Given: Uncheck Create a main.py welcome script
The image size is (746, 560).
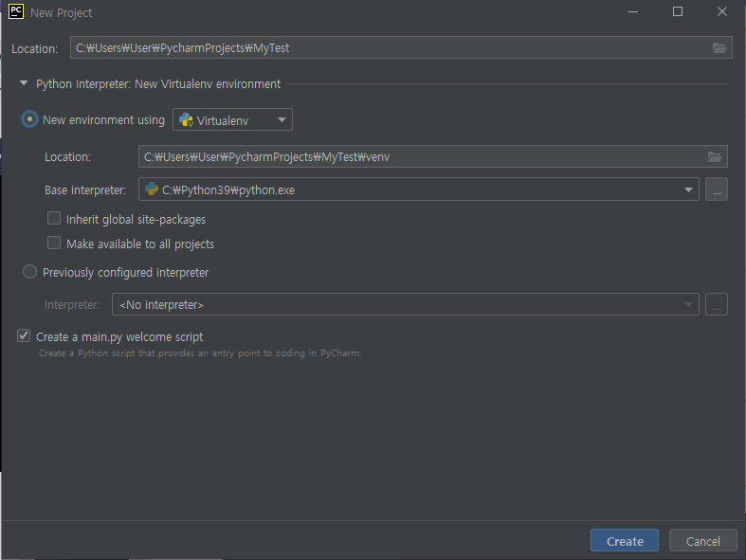Looking at the screenshot, I should coord(24,335).
